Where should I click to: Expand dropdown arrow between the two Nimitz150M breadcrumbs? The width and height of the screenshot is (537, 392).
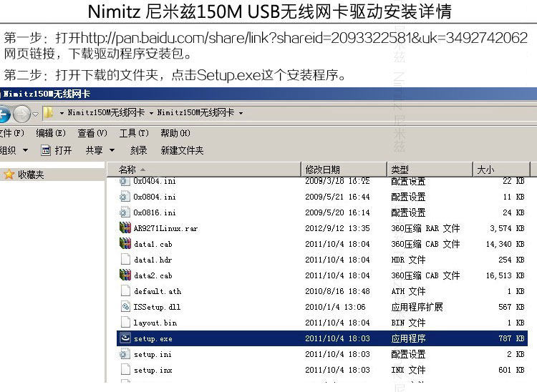pos(151,113)
